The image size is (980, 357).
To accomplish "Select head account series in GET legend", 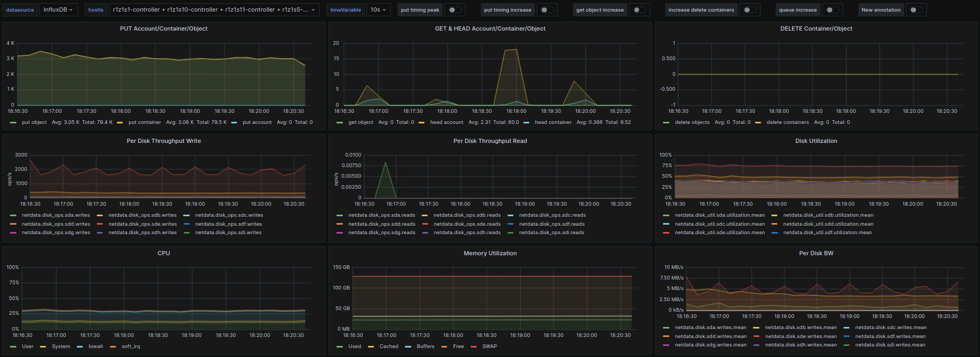I will (x=447, y=122).
